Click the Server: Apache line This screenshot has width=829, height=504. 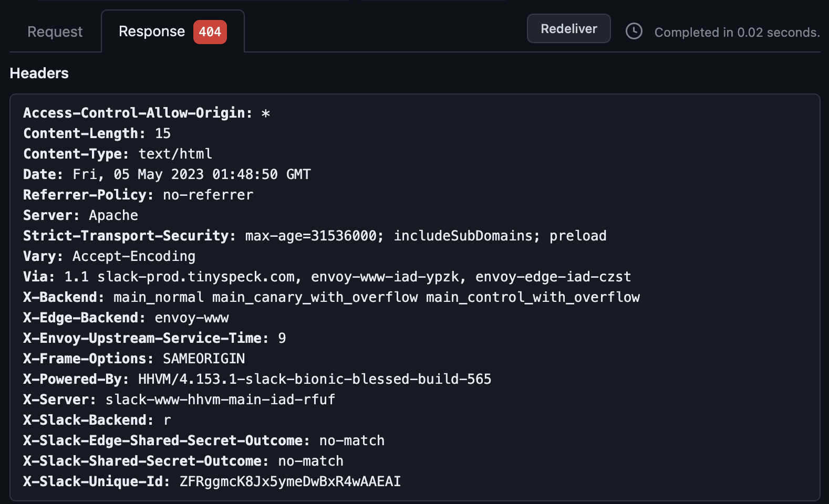click(81, 215)
